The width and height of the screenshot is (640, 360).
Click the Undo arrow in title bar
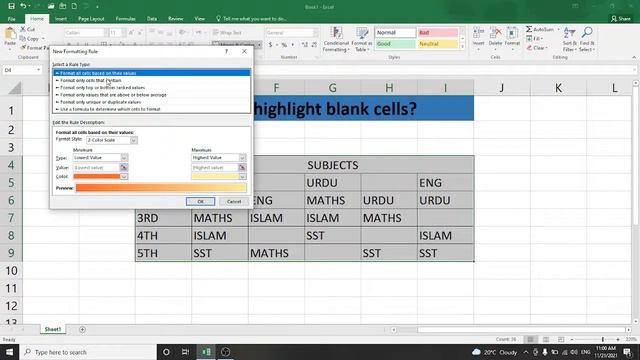point(23,6)
